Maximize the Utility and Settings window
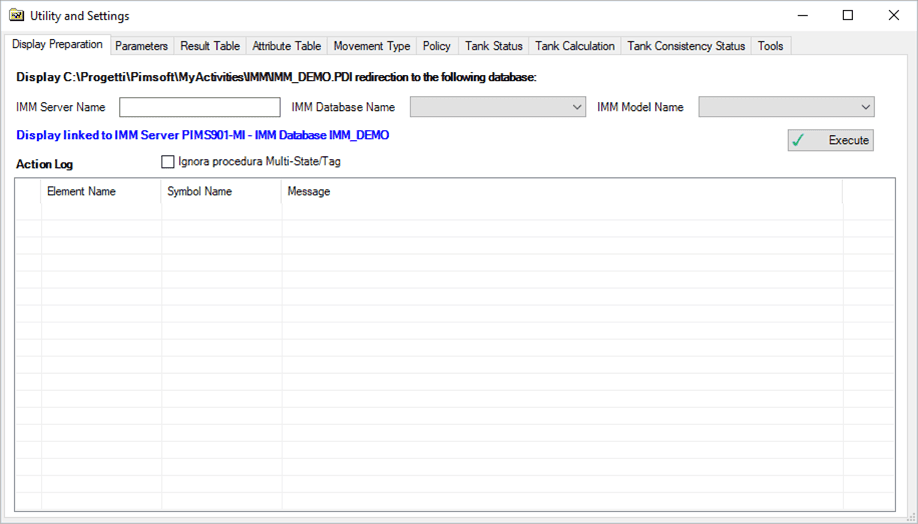 (848, 15)
